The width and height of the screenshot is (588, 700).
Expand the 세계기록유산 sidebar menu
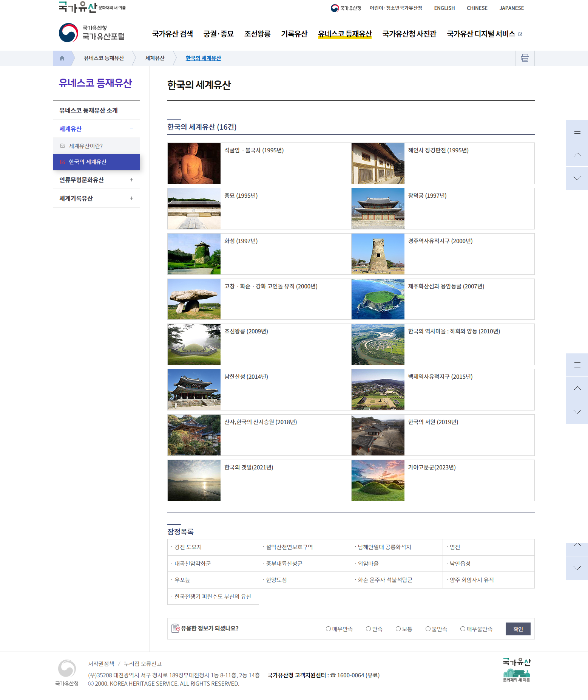pos(131,198)
